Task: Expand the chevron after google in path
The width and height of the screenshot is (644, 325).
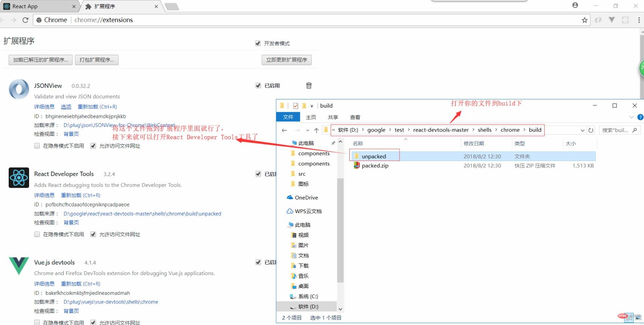Action: (390, 130)
